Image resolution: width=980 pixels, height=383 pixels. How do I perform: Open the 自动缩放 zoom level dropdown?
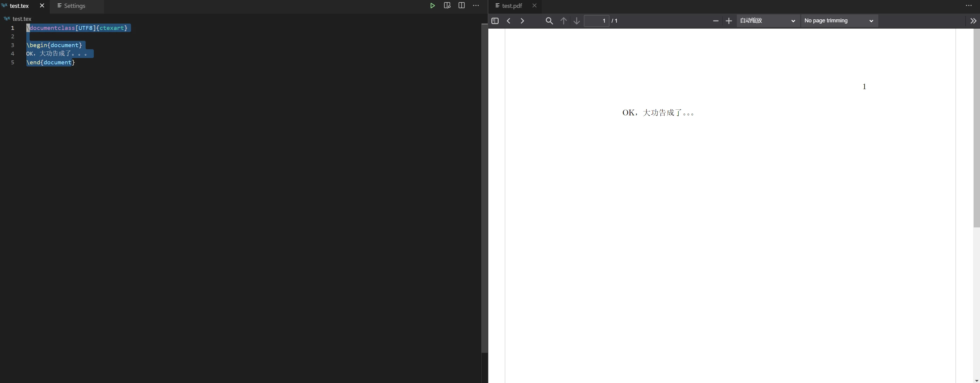click(x=768, y=21)
